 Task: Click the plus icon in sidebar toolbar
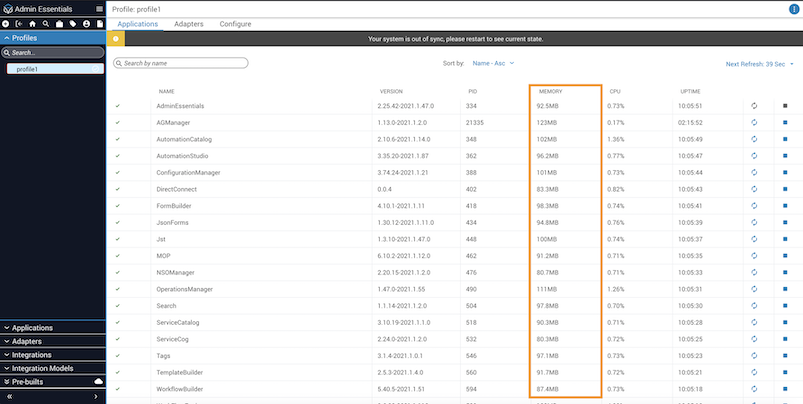click(x=6, y=23)
